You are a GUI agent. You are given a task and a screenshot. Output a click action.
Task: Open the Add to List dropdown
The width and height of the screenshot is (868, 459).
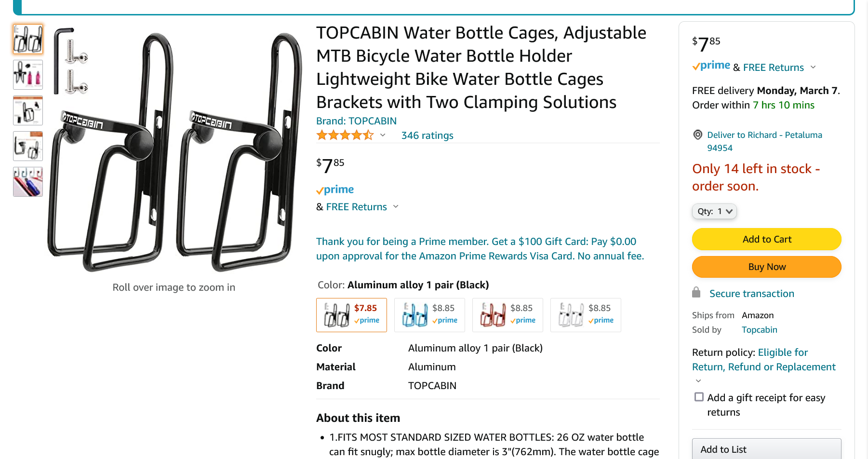766,449
